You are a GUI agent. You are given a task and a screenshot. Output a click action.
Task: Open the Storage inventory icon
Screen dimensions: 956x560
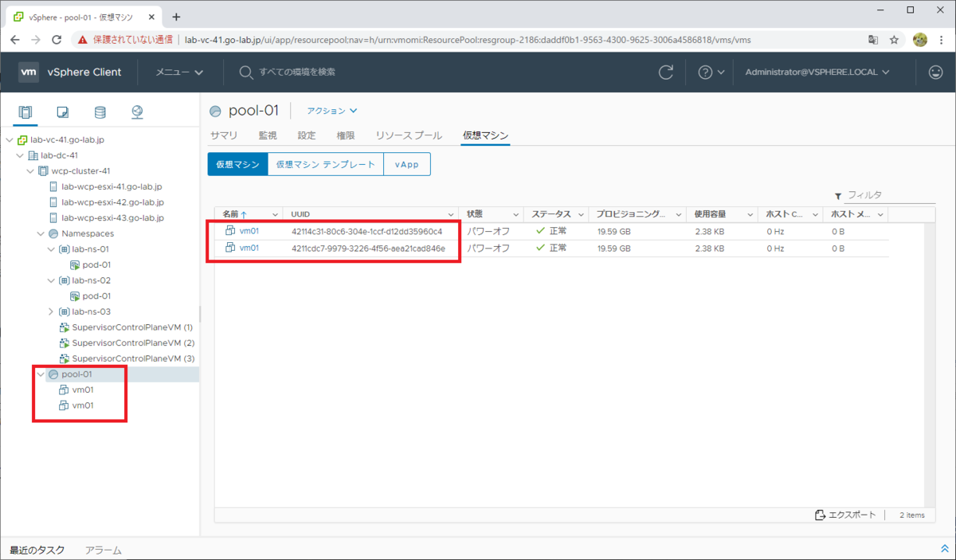pyautogui.click(x=99, y=112)
